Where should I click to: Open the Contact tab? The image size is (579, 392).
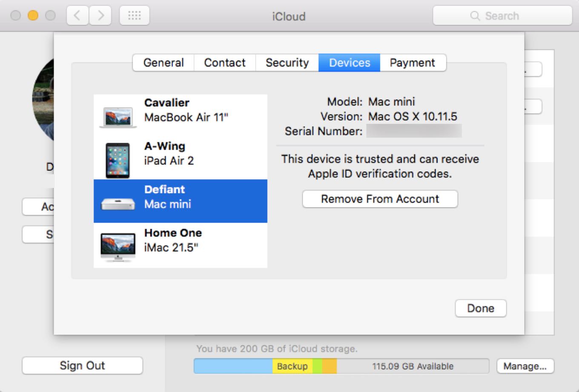tap(225, 63)
